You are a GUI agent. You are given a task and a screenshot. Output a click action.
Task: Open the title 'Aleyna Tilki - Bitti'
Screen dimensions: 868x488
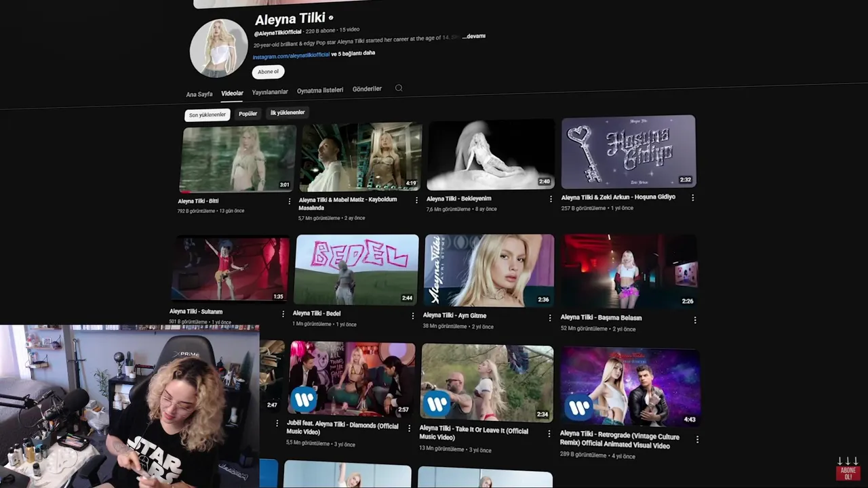[198, 201]
